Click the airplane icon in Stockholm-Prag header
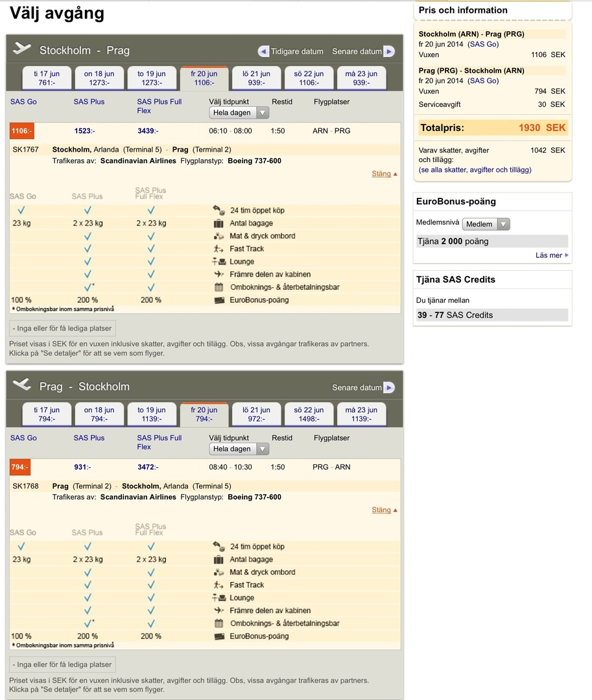 pyautogui.click(x=22, y=49)
